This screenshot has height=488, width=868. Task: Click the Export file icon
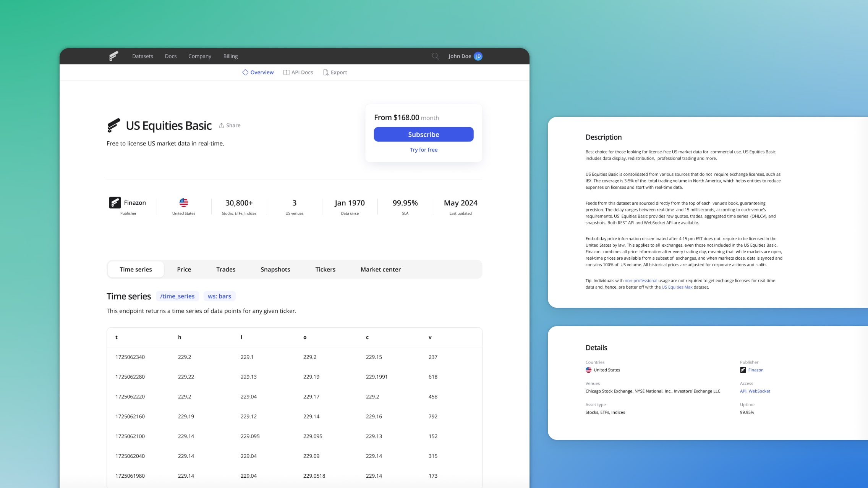tap(325, 72)
